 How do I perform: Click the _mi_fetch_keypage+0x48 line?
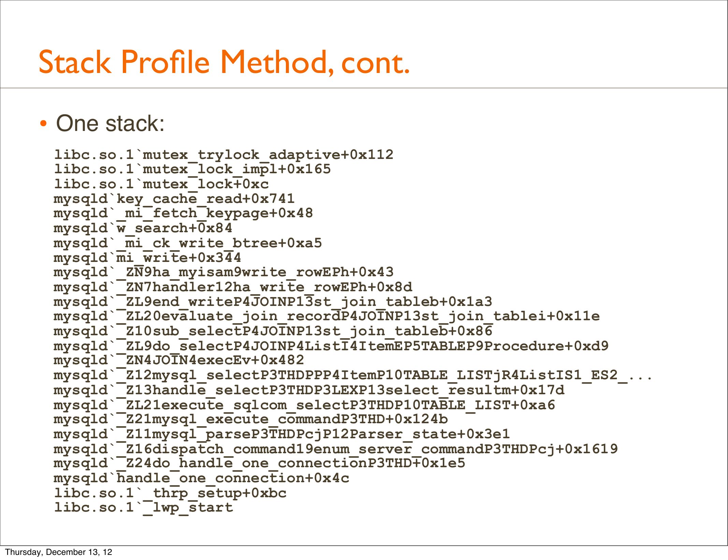[x=183, y=213]
